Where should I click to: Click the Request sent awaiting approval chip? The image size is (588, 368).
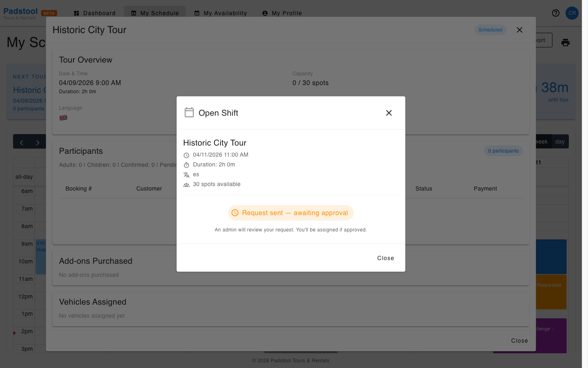[291, 213]
